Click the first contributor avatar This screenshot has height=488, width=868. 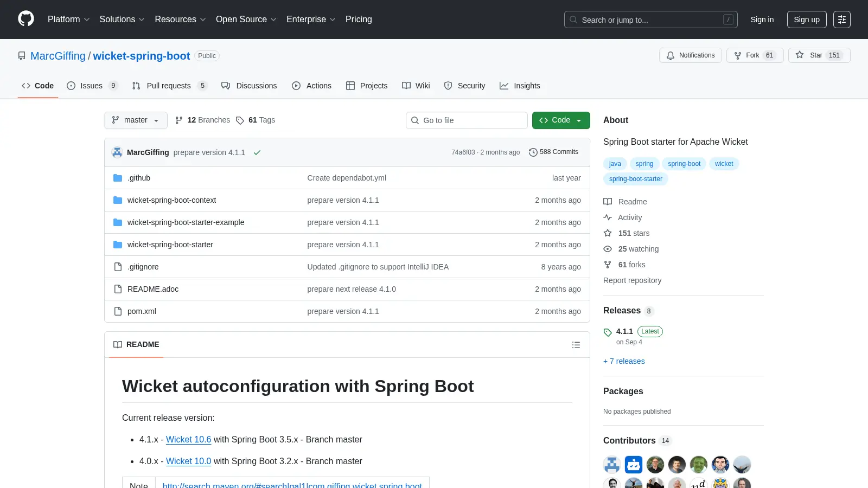[612, 465]
